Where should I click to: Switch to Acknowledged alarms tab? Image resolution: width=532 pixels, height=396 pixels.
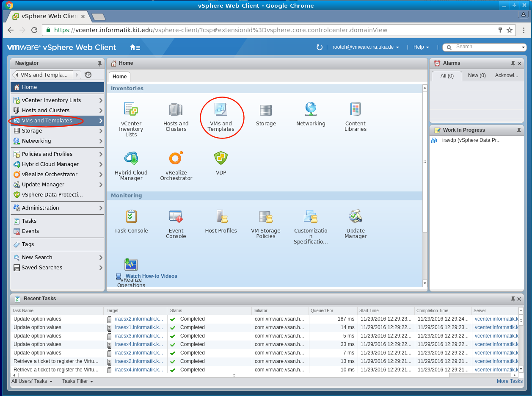(x=506, y=76)
